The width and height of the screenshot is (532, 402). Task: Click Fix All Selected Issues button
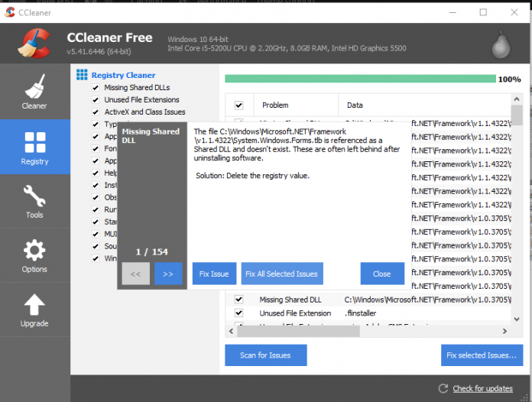(x=282, y=274)
